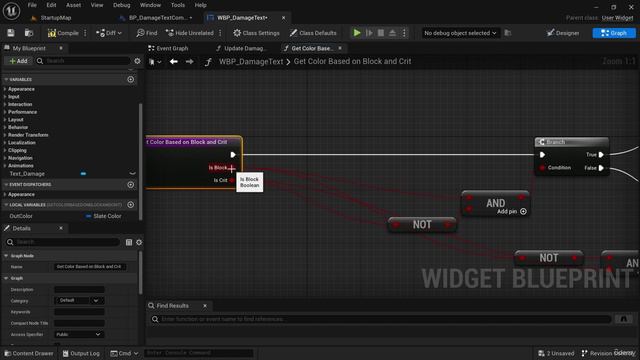The width and height of the screenshot is (640, 360).
Task: Open the Content Drawer
Action: (29, 353)
